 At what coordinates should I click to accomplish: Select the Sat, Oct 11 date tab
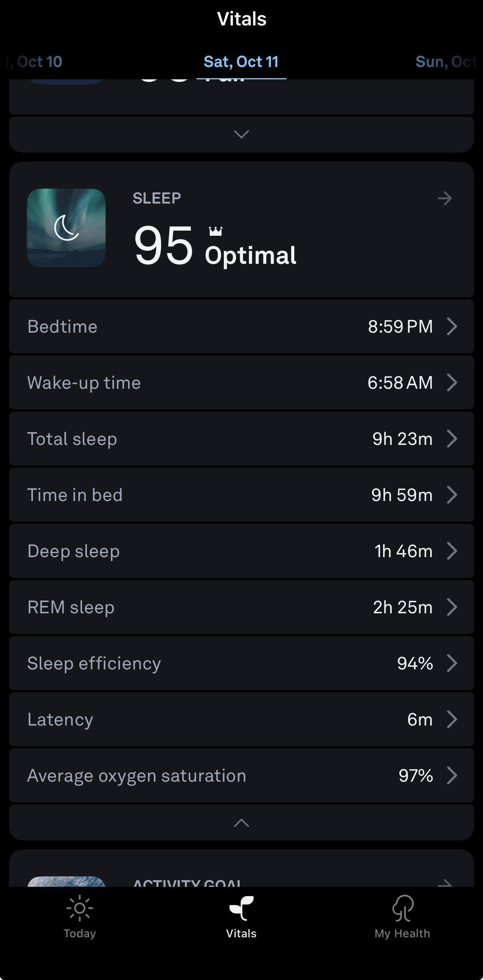[x=241, y=62]
